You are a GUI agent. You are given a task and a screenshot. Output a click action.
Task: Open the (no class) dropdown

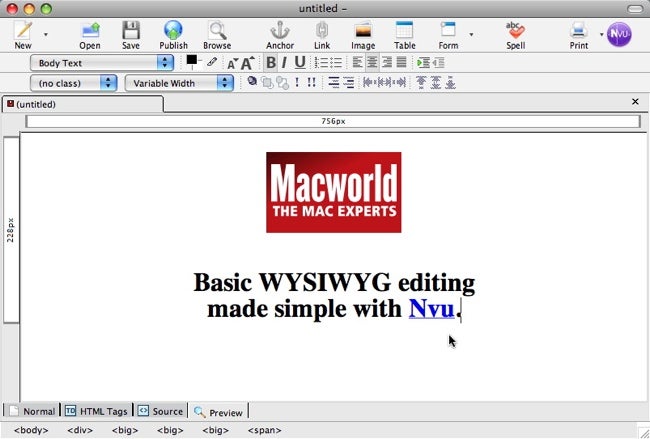(73, 83)
